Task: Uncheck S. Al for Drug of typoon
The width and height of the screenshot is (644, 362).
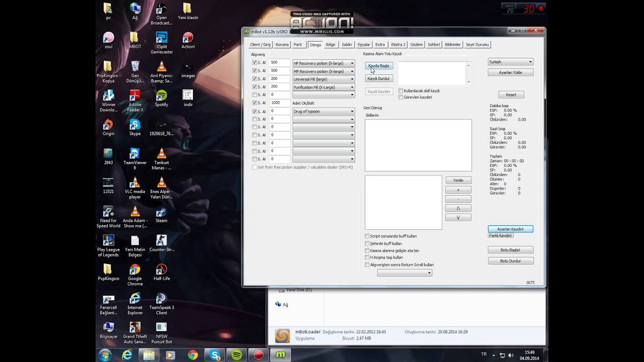Action: pos(255,111)
